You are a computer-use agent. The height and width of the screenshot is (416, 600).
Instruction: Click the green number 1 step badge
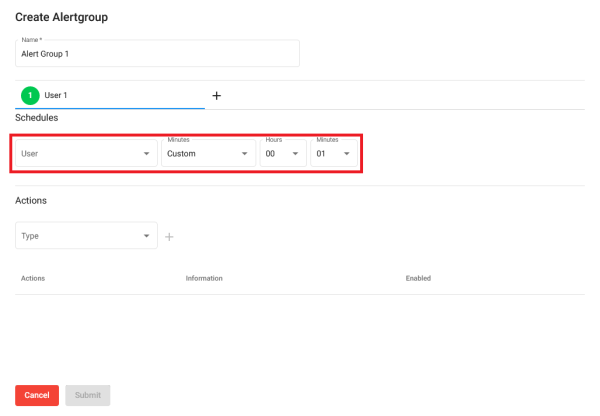point(30,95)
